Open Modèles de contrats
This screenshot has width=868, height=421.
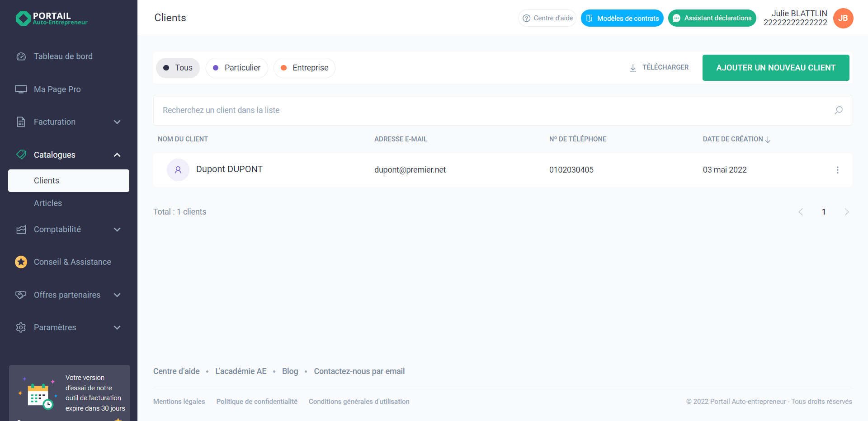tap(622, 19)
